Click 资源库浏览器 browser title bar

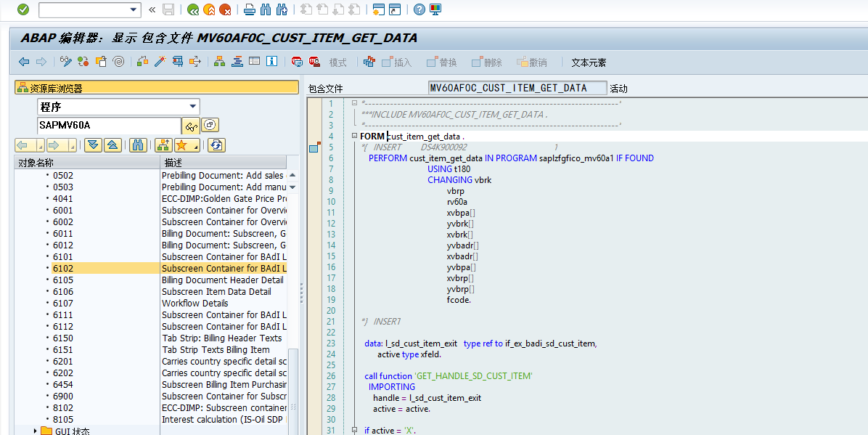point(157,88)
